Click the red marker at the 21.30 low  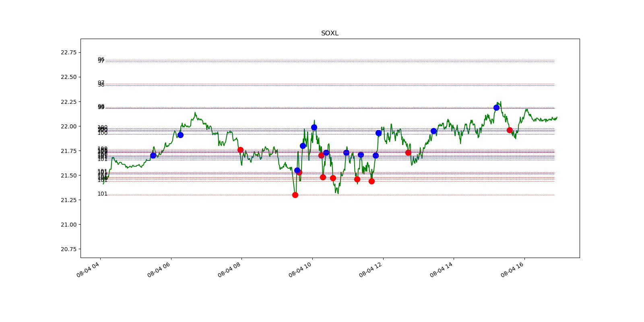[x=295, y=195]
